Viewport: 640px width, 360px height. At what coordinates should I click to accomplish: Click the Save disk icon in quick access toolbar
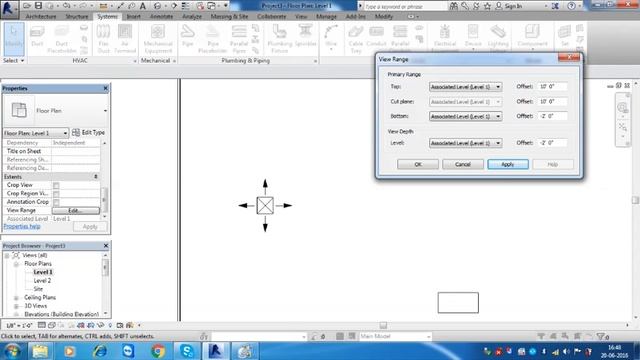point(38,6)
